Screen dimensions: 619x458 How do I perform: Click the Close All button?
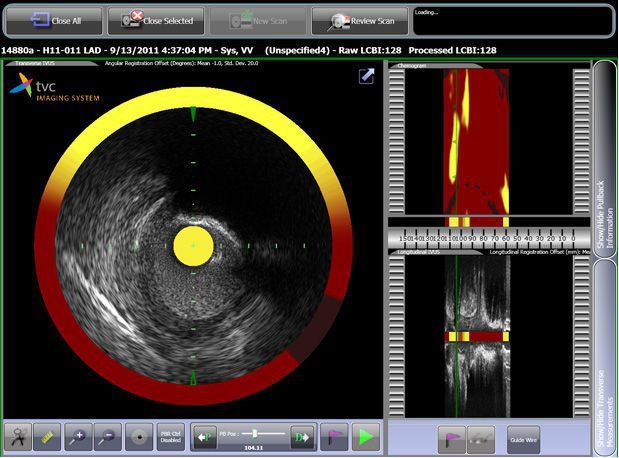(x=54, y=21)
